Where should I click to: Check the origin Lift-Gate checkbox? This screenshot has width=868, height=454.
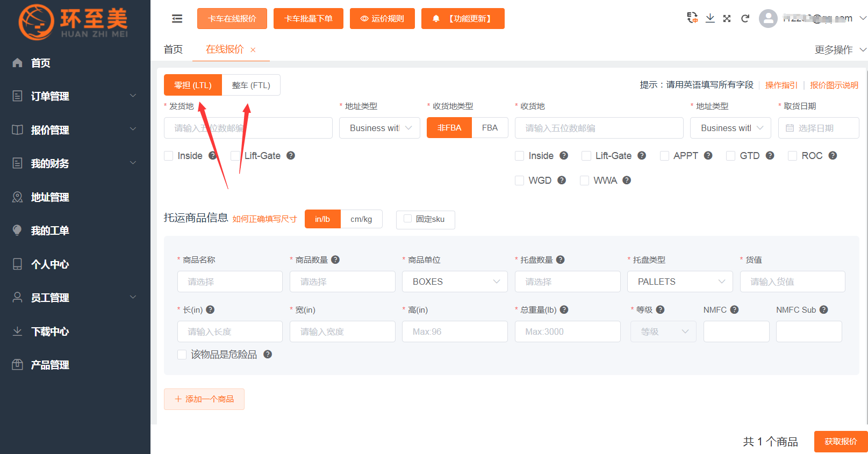235,156
